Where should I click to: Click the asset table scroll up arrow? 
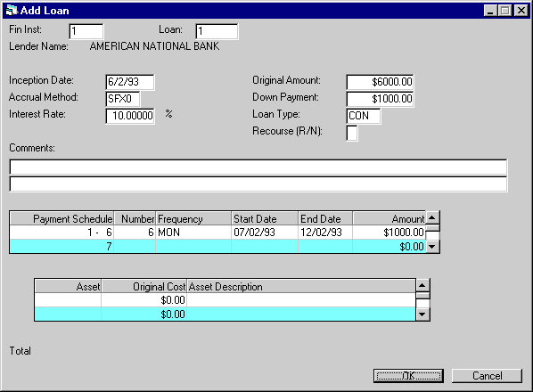coord(422,285)
